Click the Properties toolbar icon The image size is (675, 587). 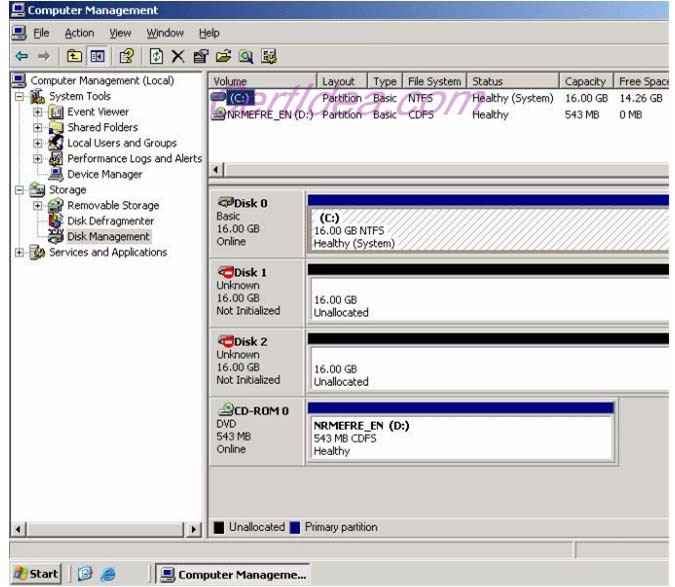click(x=201, y=56)
